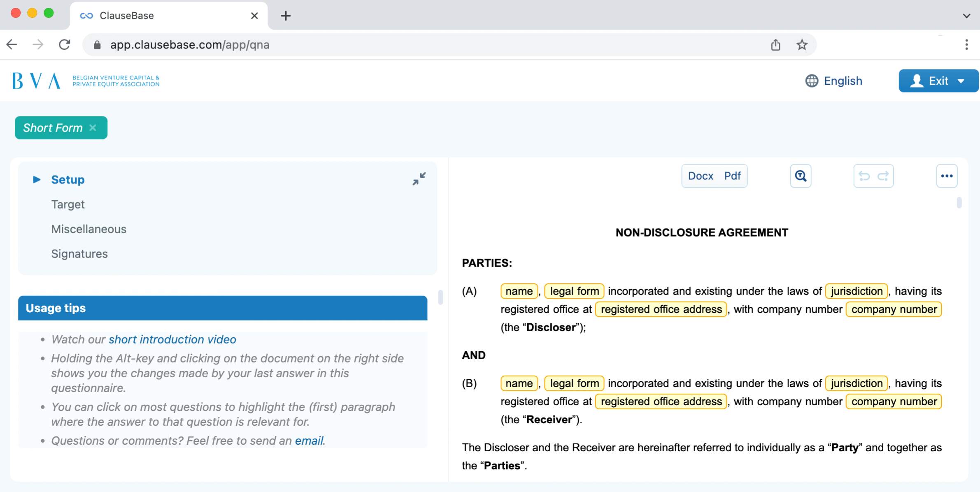Click the undo icon above the document

pyautogui.click(x=864, y=176)
